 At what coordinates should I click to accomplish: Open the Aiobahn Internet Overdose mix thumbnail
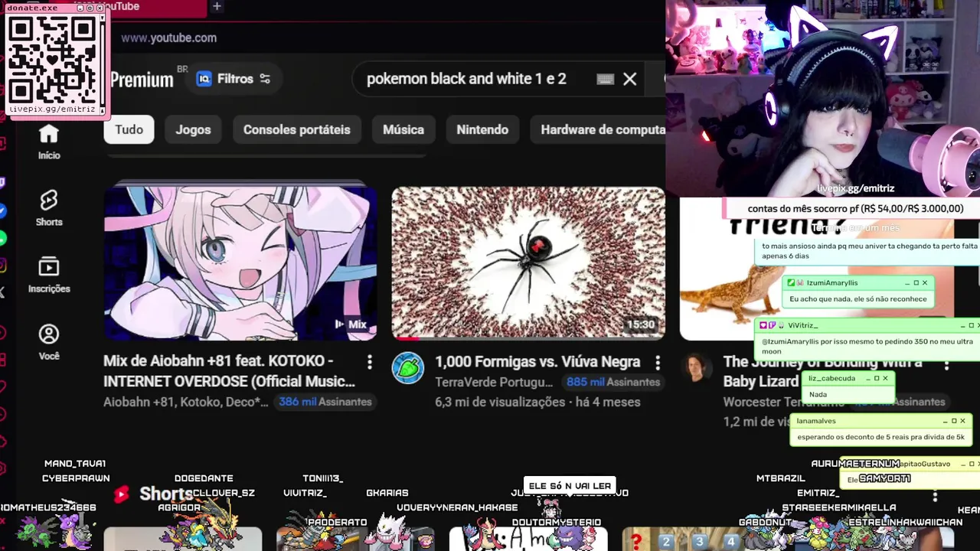tap(240, 262)
